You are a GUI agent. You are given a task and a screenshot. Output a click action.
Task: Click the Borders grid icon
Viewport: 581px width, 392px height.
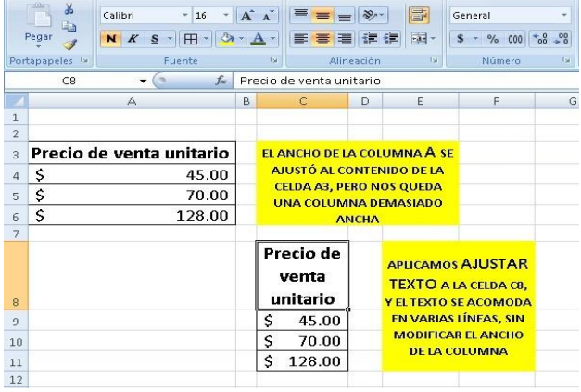[191, 39]
